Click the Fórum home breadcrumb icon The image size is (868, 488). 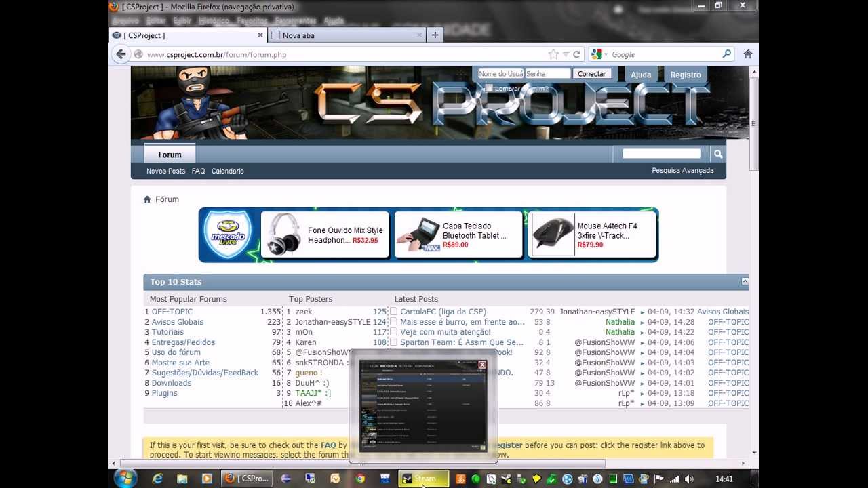[x=147, y=199]
